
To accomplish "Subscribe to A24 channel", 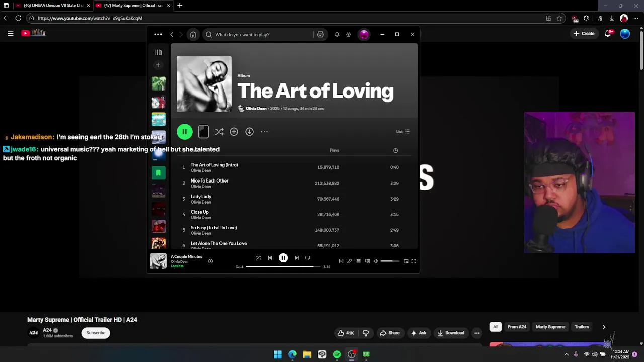I will tap(96, 333).
